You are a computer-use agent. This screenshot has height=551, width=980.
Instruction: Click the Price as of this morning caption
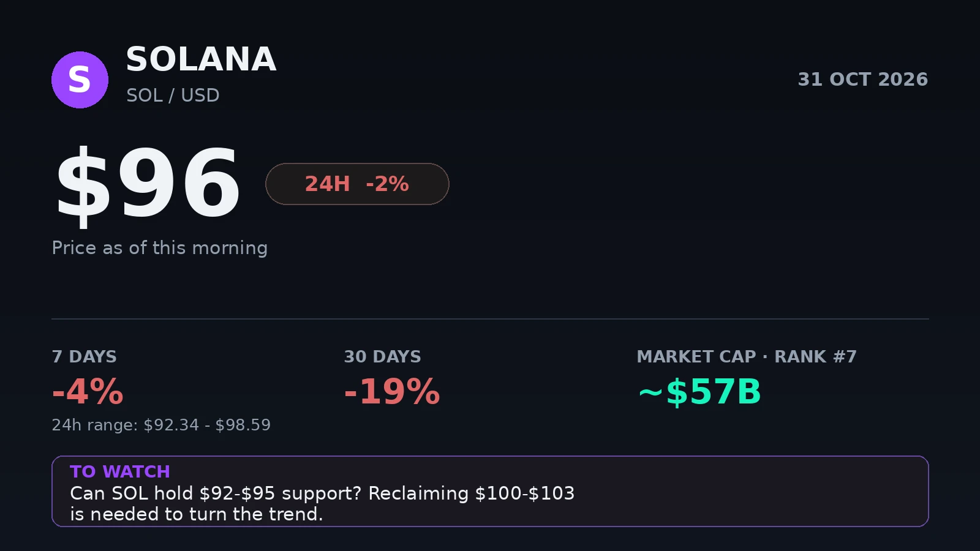tap(160, 248)
